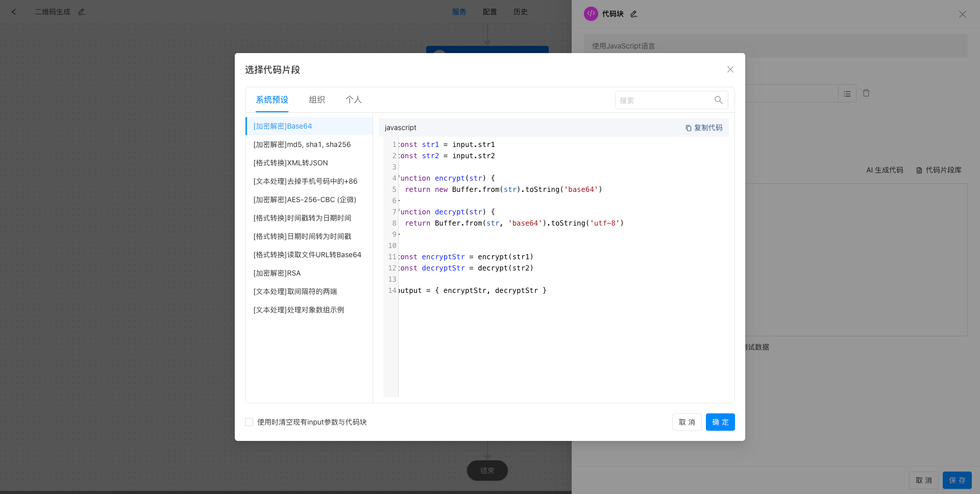Open 代码片段库 via its document icon

point(919,170)
